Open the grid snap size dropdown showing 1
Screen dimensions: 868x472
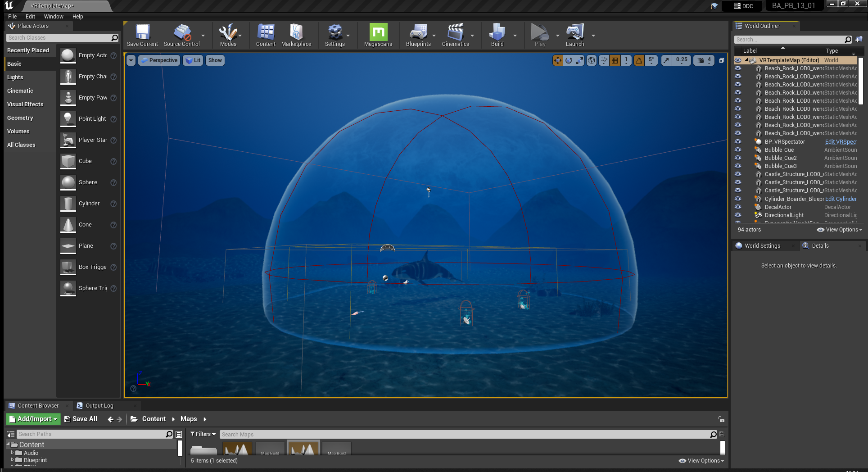626,60
